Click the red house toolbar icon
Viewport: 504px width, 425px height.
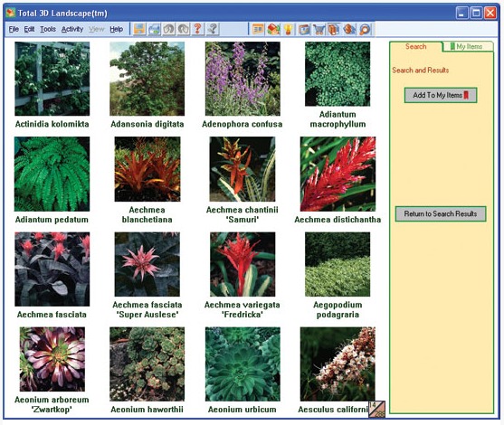273,29
